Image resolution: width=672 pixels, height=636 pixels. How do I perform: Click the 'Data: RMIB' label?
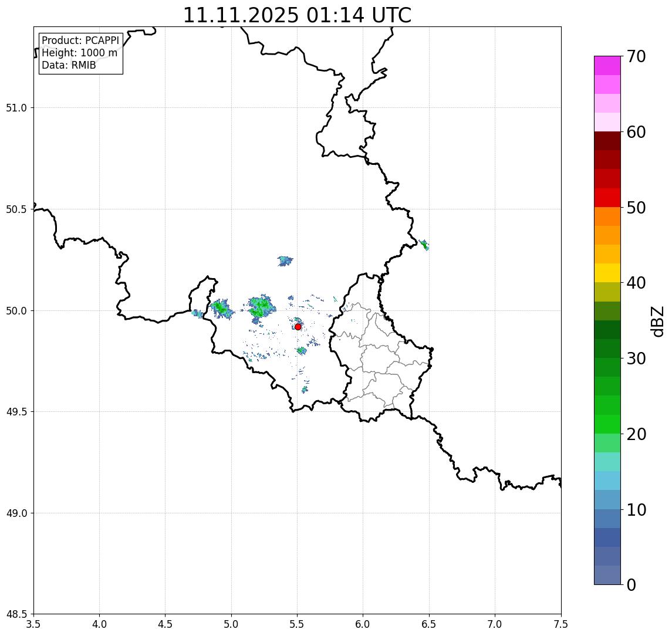point(69,65)
